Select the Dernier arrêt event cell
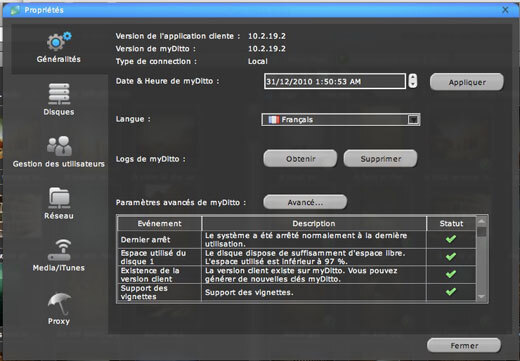520x361 pixels. 159,239
